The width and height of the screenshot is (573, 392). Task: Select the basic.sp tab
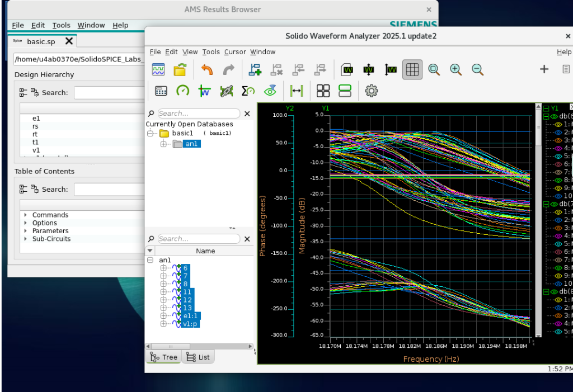pos(41,41)
